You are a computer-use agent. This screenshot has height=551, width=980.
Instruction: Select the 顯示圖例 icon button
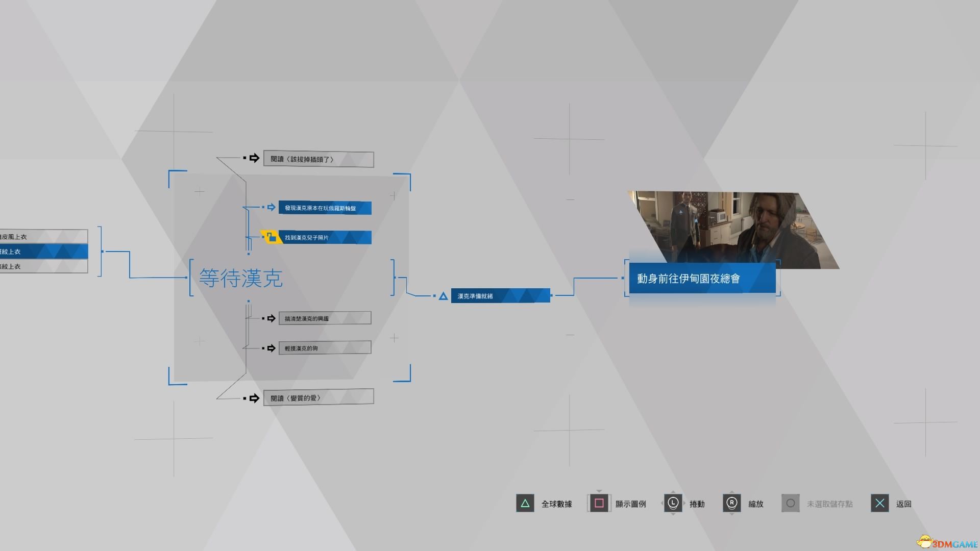pyautogui.click(x=600, y=503)
